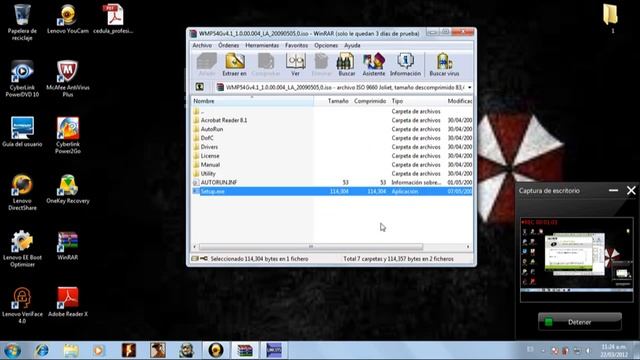Click the recording preview thumbnail
This screenshot has height=360, width=640.
(x=576, y=260)
